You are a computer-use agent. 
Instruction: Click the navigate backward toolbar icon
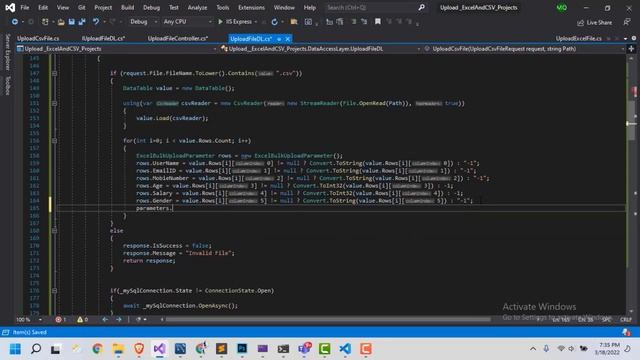click(x=15, y=22)
